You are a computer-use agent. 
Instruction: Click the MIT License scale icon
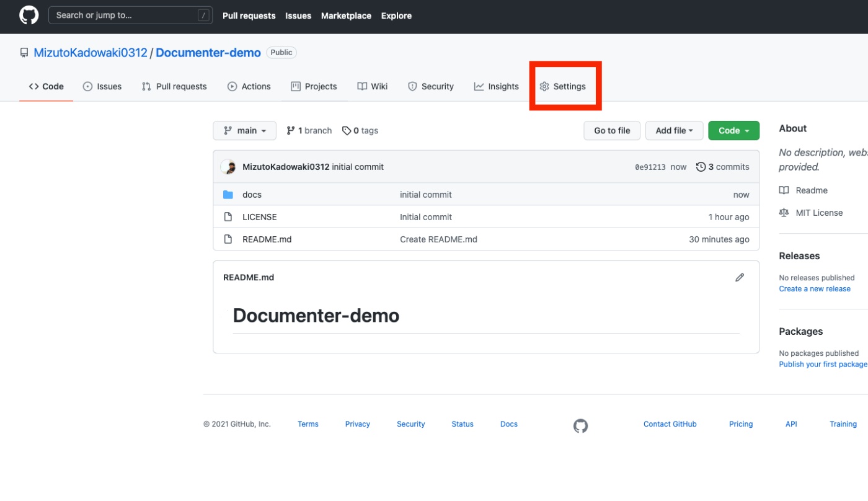click(784, 213)
